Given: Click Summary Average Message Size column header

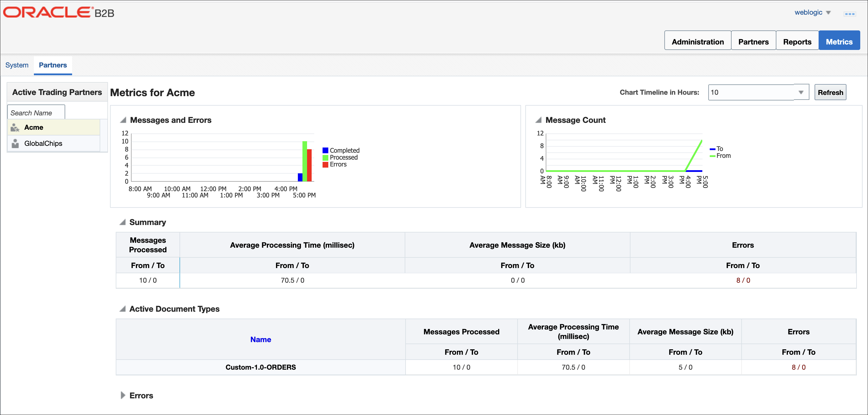Looking at the screenshot, I should pyautogui.click(x=517, y=245).
